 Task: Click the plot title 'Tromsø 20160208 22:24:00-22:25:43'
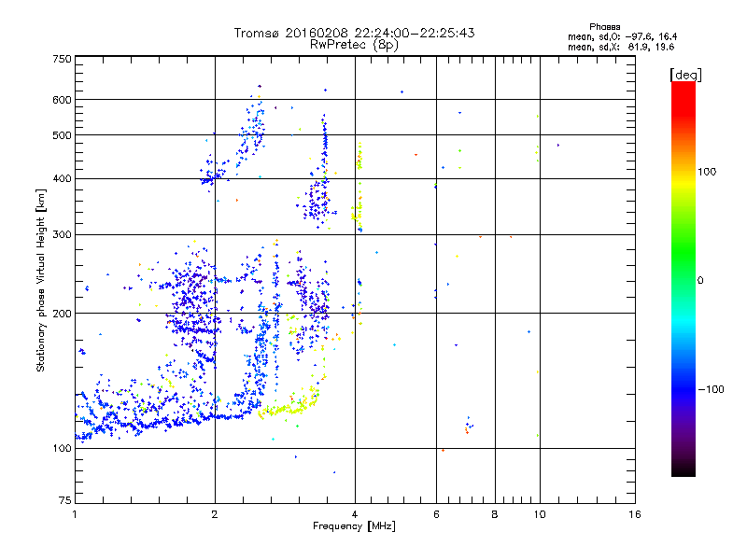click(354, 33)
